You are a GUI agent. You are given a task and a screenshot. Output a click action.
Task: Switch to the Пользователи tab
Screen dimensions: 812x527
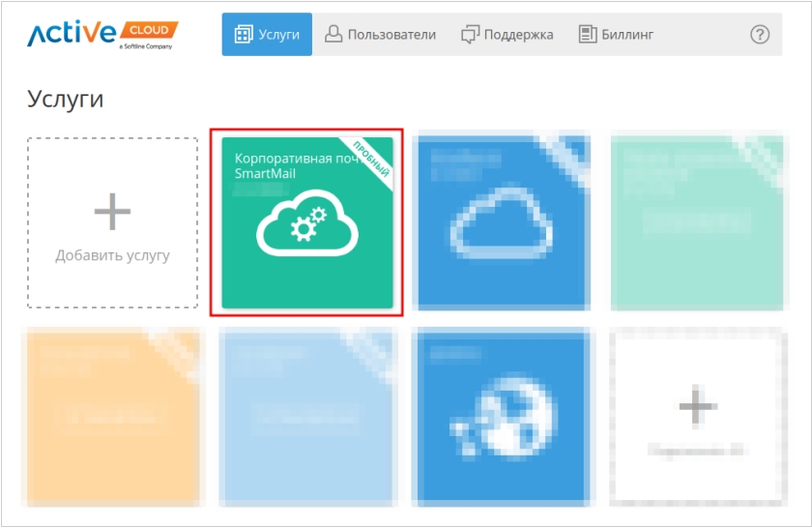tap(380, 34)
